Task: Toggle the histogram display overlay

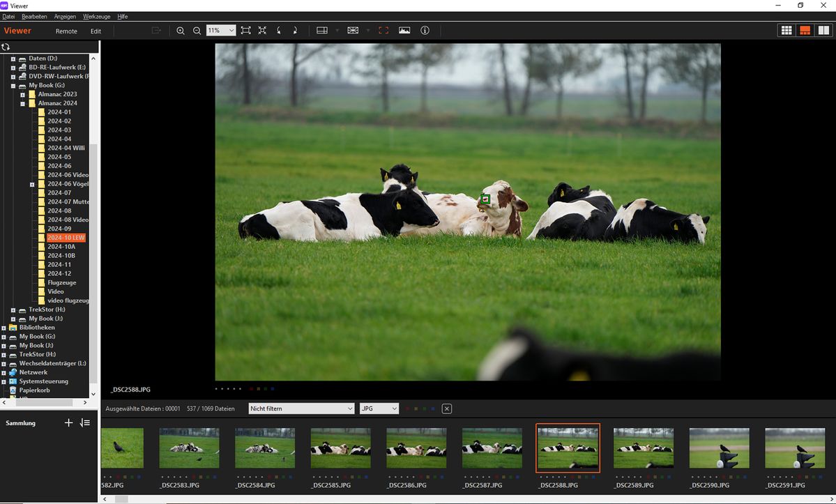Action: [x=404, y=30]
